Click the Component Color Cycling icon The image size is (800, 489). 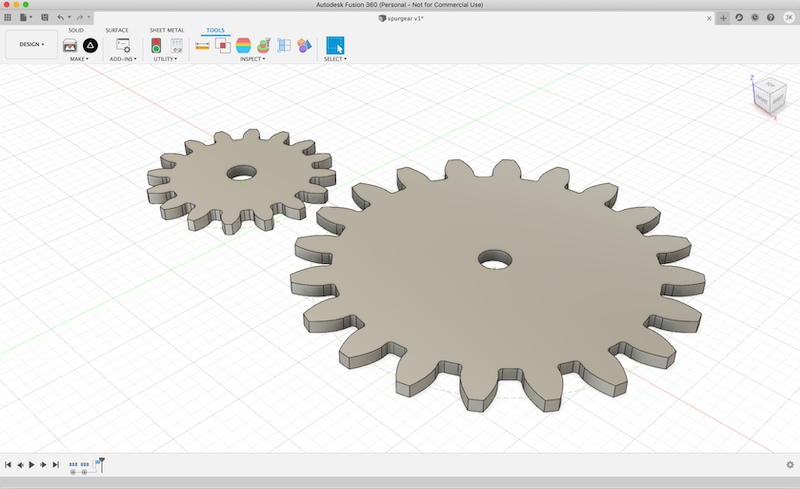[x=305, y=45]
